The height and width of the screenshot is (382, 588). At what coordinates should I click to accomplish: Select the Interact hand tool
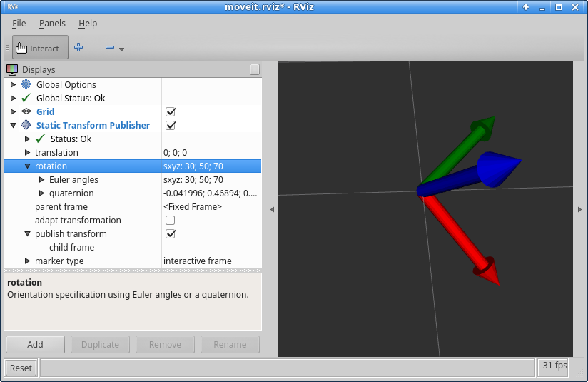pos(40,47)
